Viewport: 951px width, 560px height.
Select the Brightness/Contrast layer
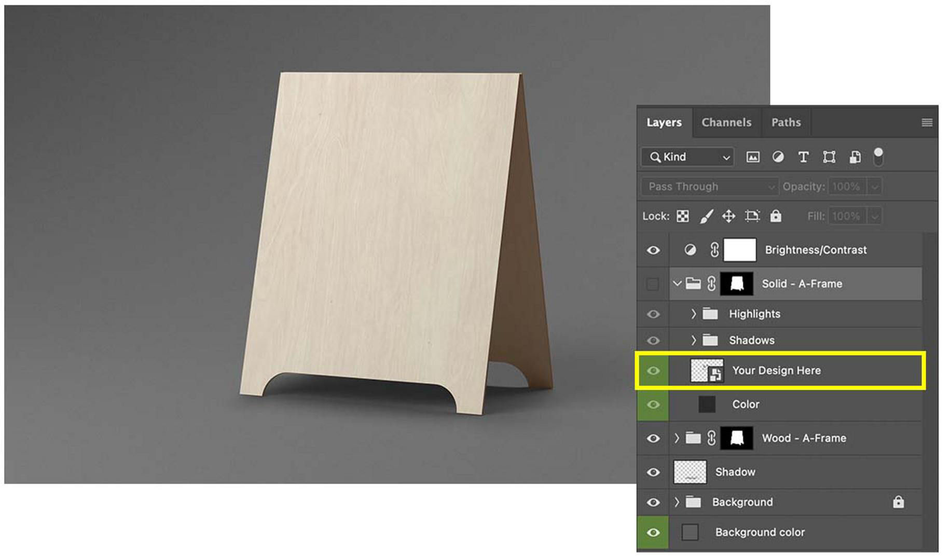point(816,249)
